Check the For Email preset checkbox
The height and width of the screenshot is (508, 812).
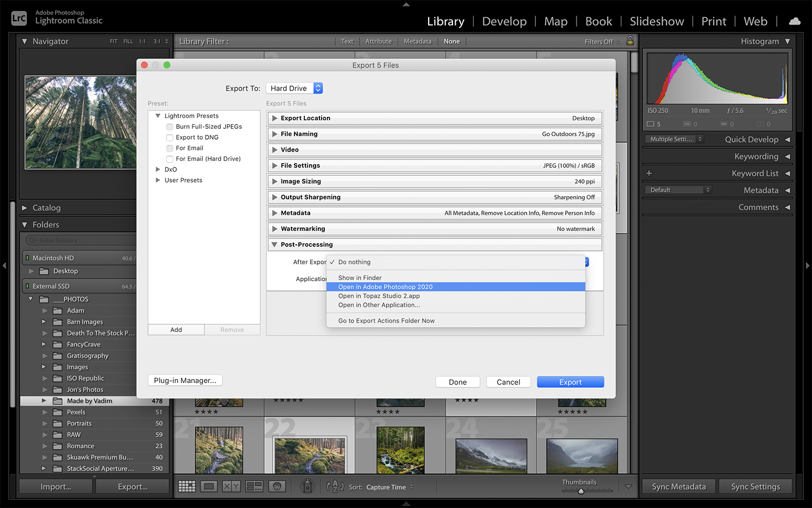169,148
